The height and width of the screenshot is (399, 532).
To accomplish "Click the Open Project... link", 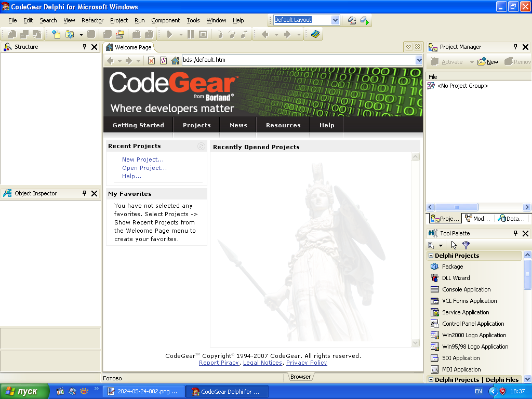I will tap(144, 168).
